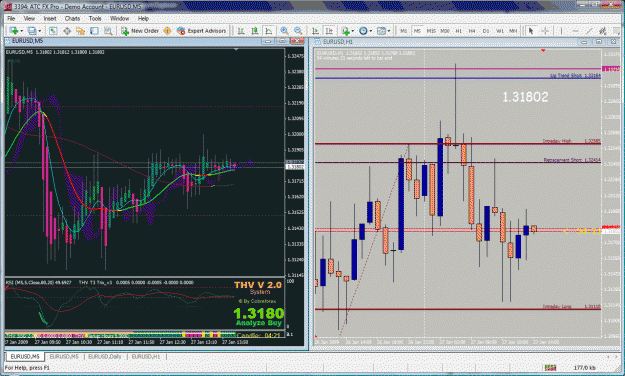Launch MetaEditor from yellow toolbar icon

167,31
